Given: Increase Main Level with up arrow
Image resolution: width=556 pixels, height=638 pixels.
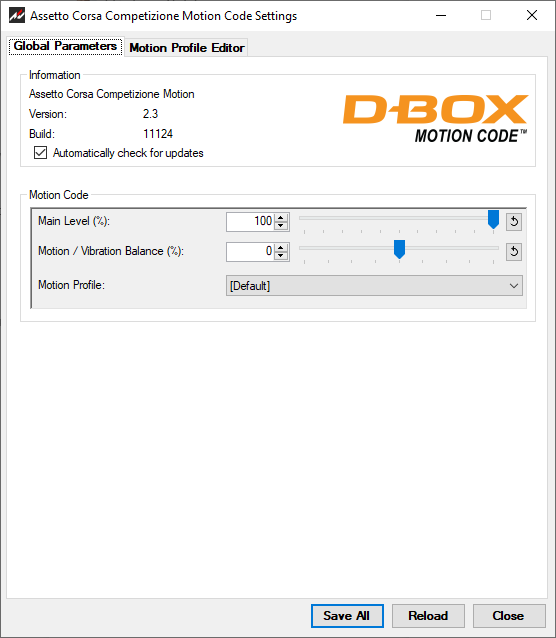Looking at the screenshot, I should coord(280,218).
